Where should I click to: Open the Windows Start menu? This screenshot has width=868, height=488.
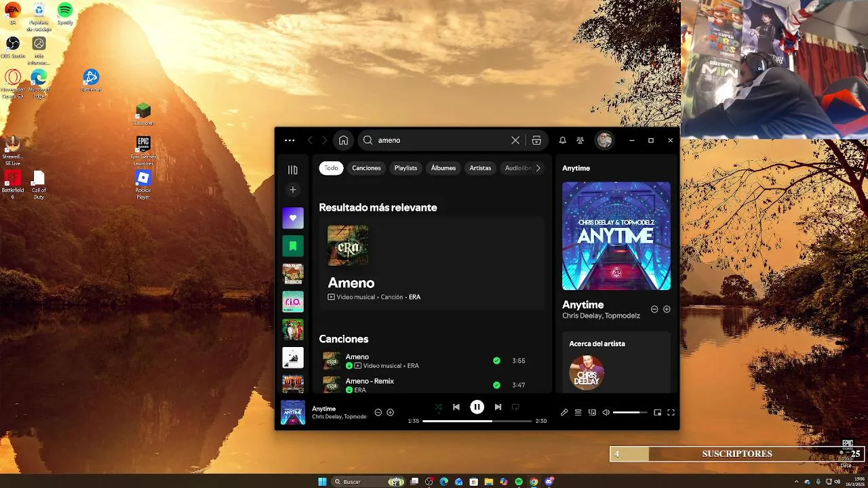(322, 482)
